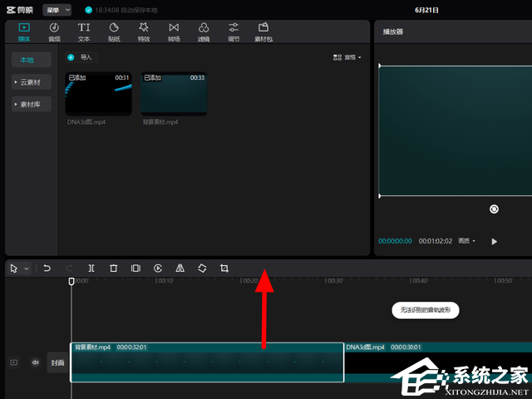The image size is (532, 399).
Task: Select the 背景素材.mp4 thumbnail
Action: tap(174, 94)
